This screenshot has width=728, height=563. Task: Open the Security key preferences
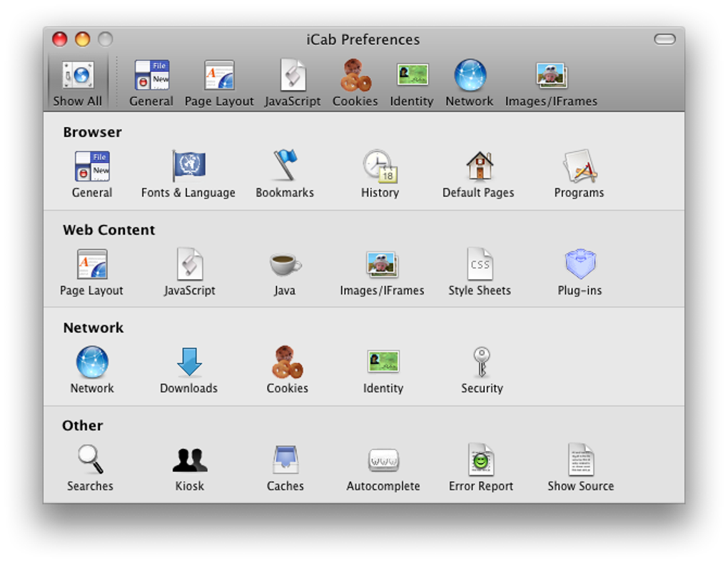[482, 370]
